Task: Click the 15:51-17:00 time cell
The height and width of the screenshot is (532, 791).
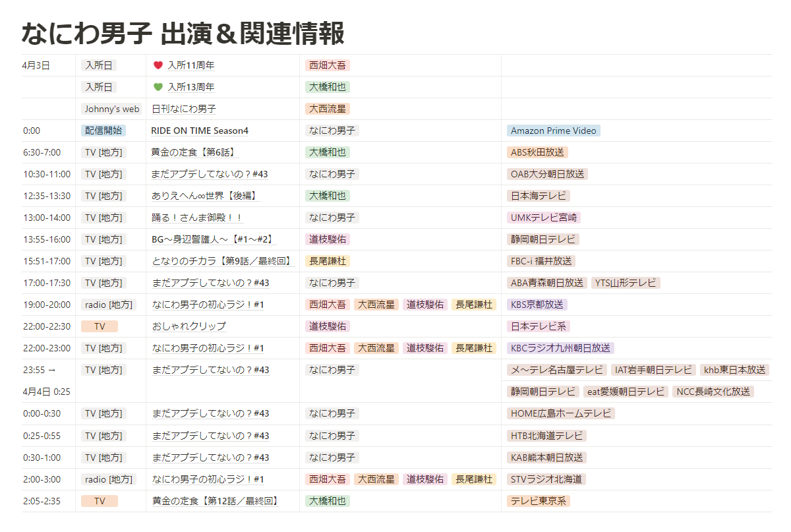Action: coord(46,261)
